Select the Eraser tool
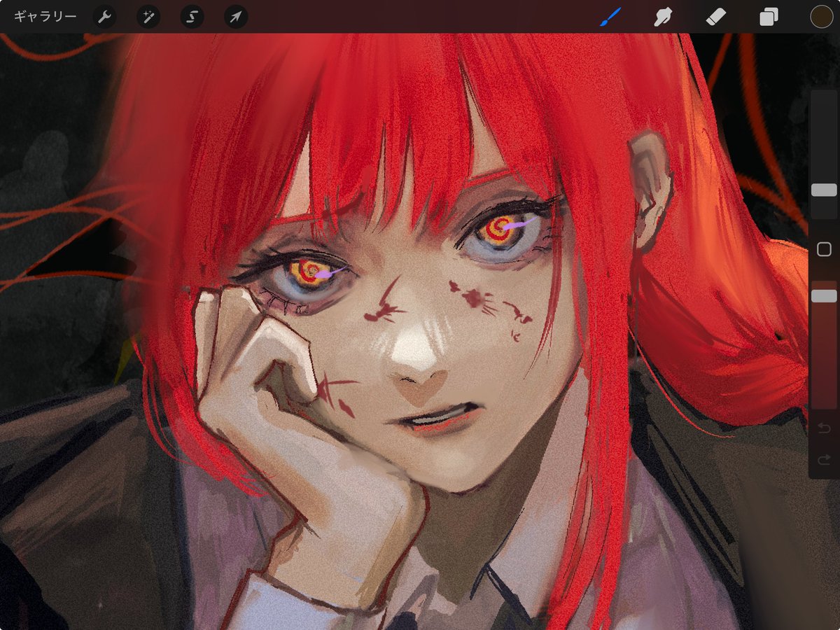The width and height of the screenshot is (840, 630). pyautogui.click(x=716, y=17)
